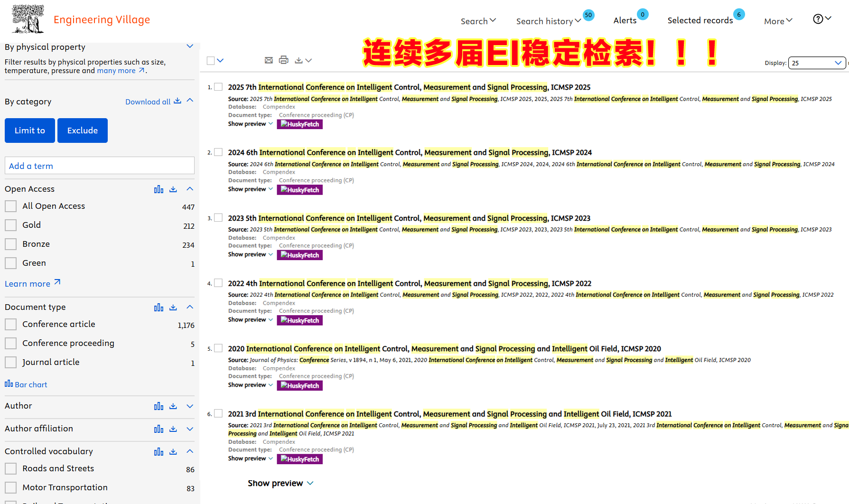Select all results checkbox in toolbar
This screenshot has width=849, height=504.
(211, 60)
